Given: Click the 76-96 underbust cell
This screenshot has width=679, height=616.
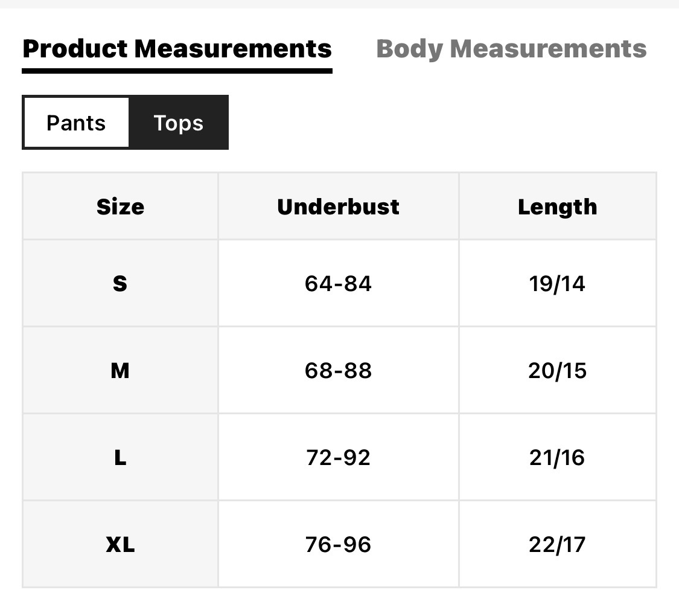Looking at the screenshot, I should click(x=338, y=545).
